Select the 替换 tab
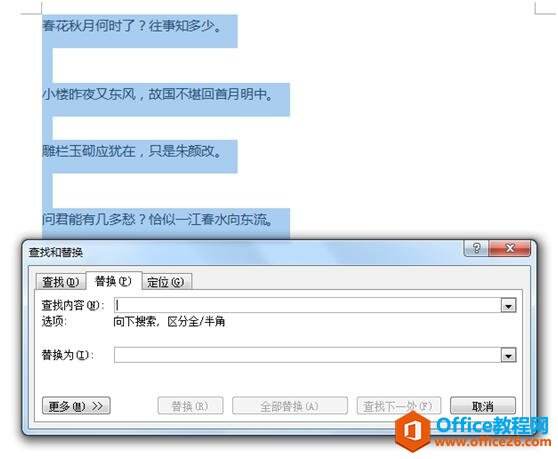 114,281
